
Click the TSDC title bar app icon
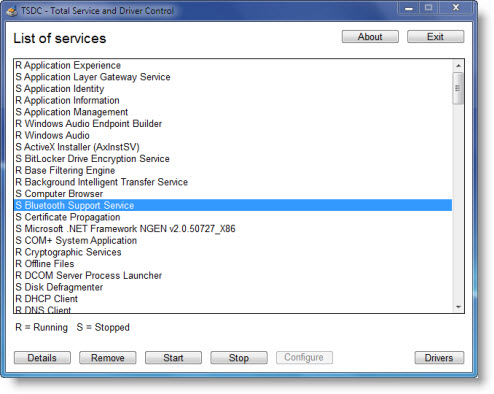[x=12, y=11]
